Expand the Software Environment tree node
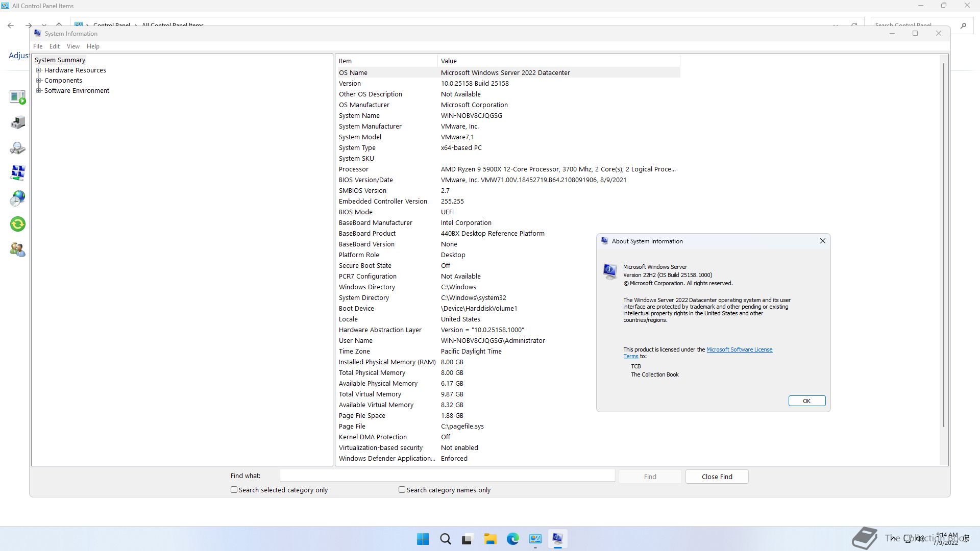980x551 pixels. tap(38, 90)
